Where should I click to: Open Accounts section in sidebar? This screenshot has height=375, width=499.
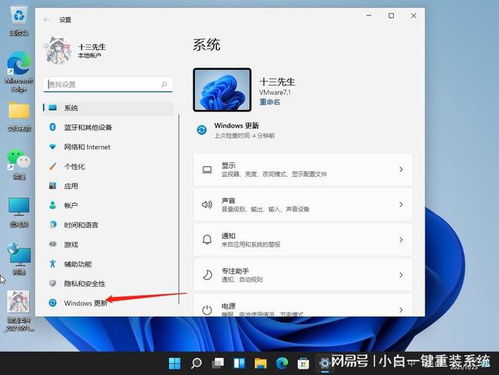(109, 205)
